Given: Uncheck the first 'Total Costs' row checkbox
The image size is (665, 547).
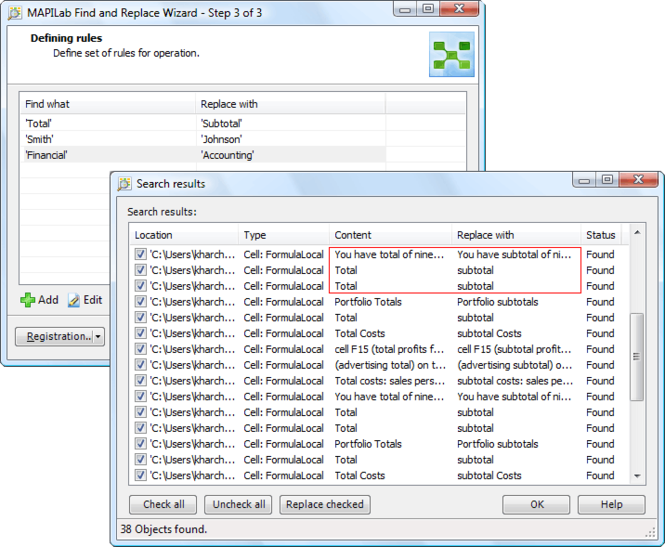Looking at the screenshot, I should click(x=140, y=333).
